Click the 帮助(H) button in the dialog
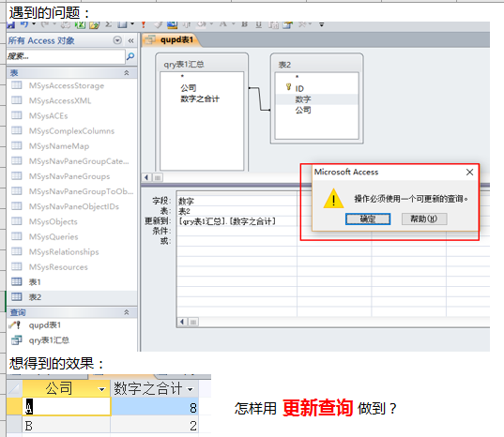 pyautogui.click(x=424, y=219)
